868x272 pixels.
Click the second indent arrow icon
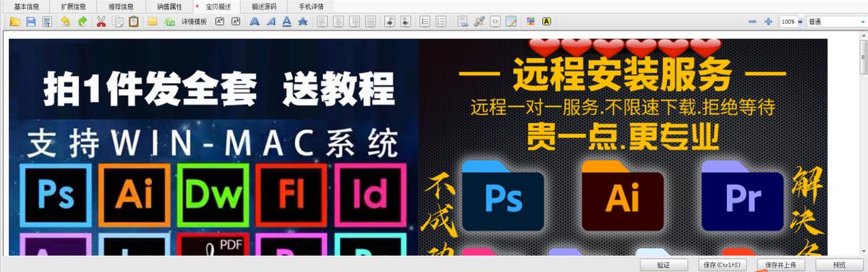coord(405,22)
